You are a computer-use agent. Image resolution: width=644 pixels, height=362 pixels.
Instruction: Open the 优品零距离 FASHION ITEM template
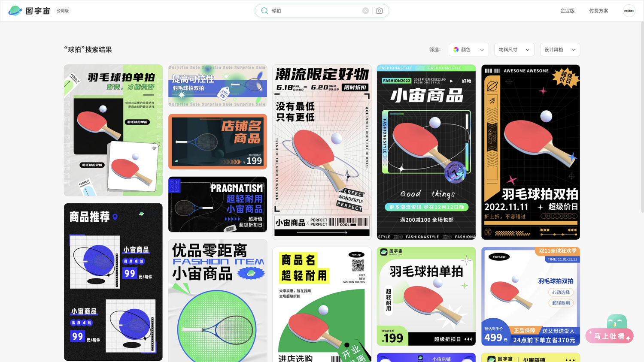(218, 301)
